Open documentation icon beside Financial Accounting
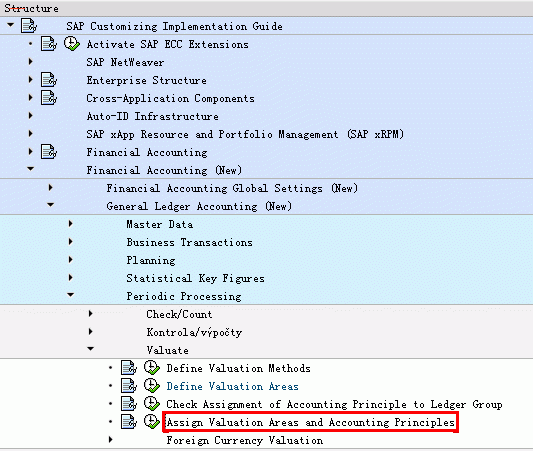 pyautogui.click(x=49, y=152)
